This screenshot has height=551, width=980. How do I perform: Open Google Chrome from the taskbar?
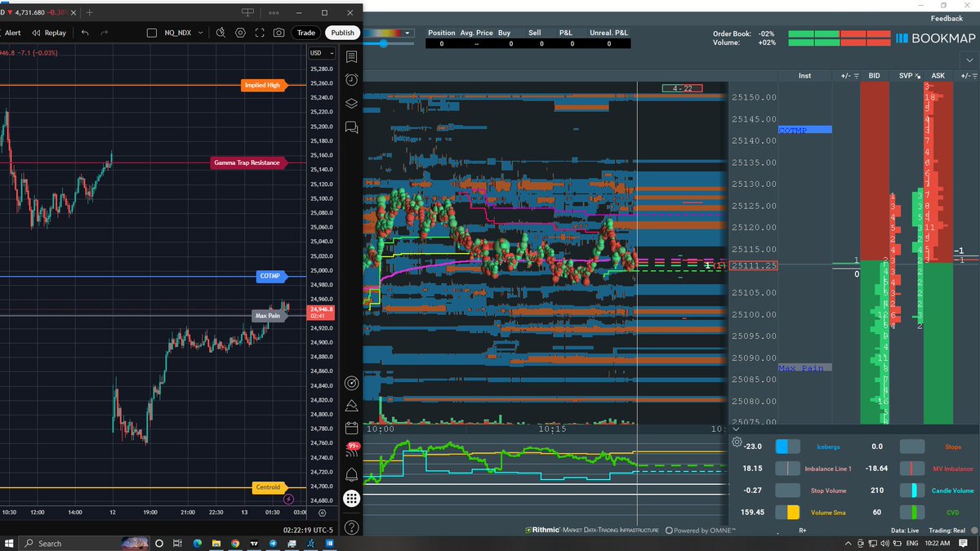(235, 543)
